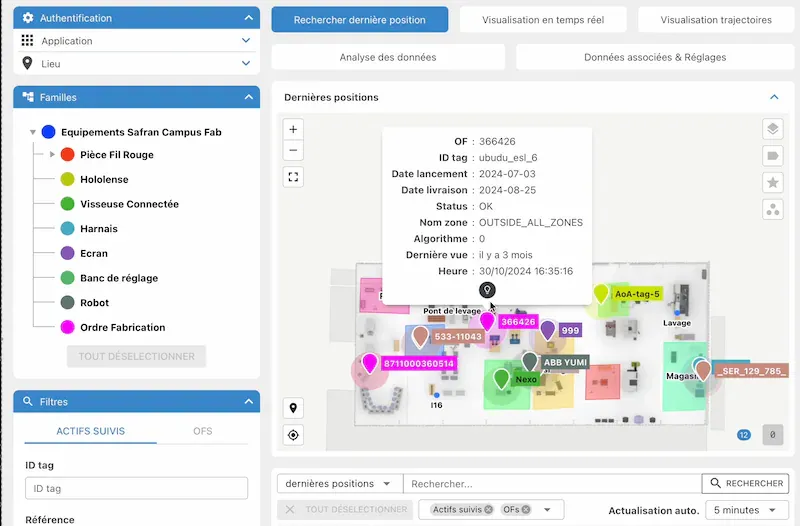Click the ID tag input field
The height and width of the screenshot is (526, 800).
click(136, 488)
